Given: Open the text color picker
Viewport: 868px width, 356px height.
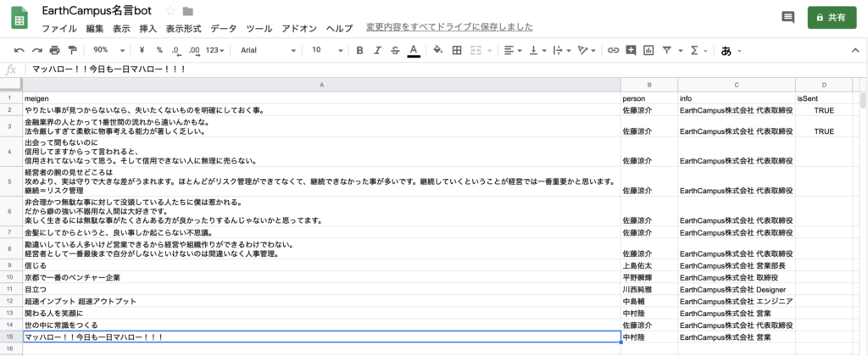Looking at the screenshot, I should pyautogui.click(x=414, y=50).
